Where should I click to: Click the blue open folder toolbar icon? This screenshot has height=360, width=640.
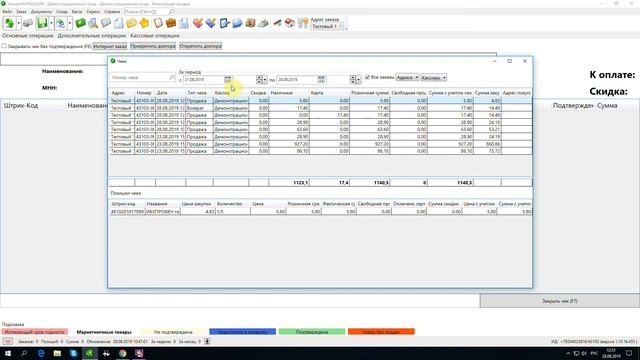point(237,23)
